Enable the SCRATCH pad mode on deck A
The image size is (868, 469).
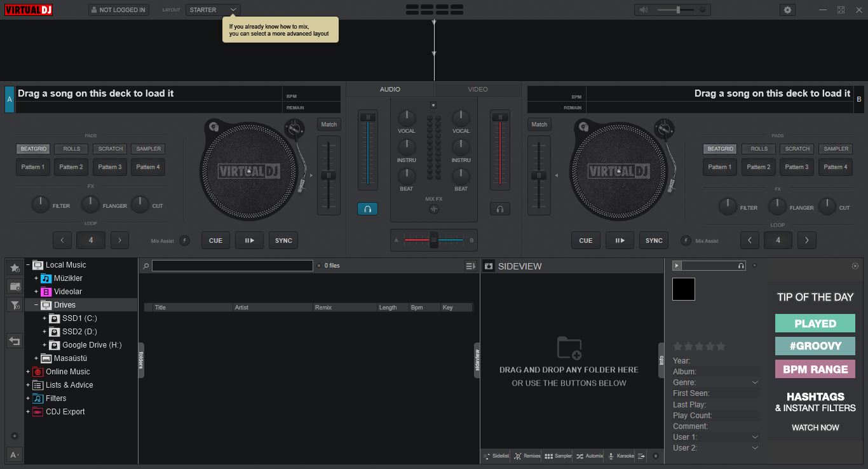pyautogui.click(x=110, y=149)
